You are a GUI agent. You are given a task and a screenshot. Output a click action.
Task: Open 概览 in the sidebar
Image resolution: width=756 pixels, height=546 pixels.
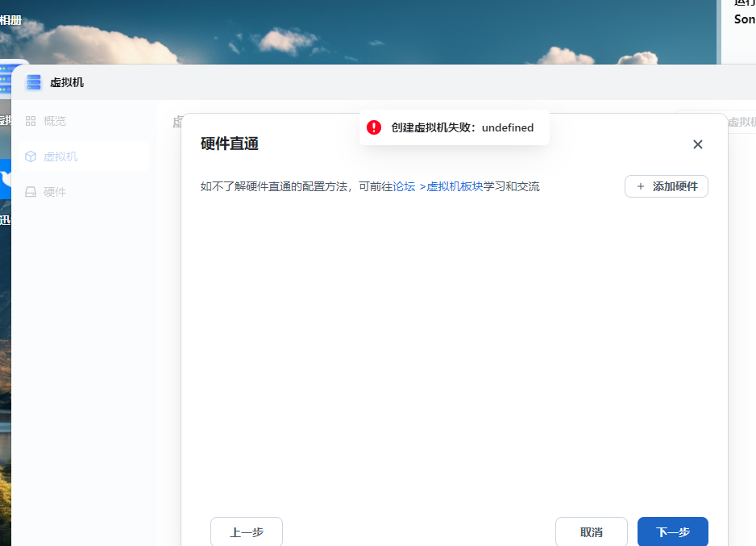click(x=83, y=121)
